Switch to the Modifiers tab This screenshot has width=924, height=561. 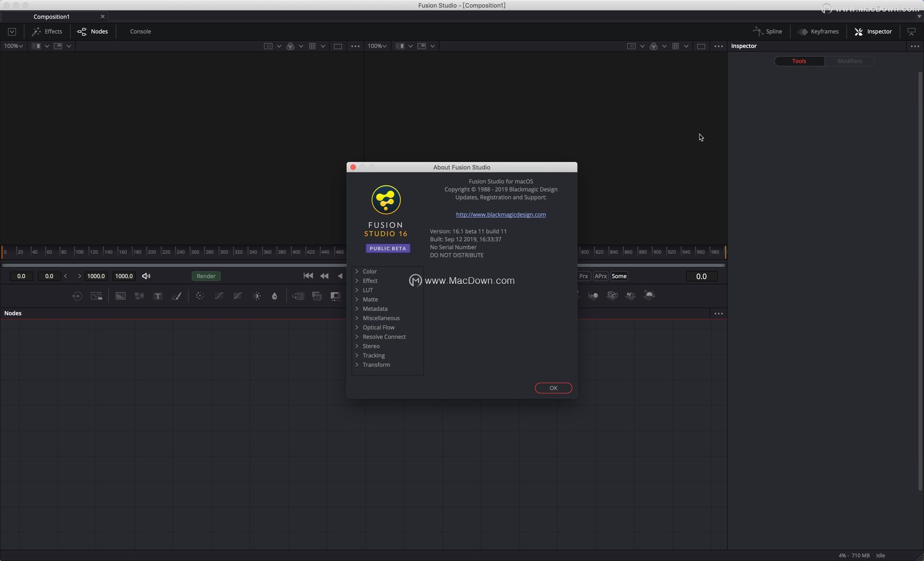(x=849, y=61)
